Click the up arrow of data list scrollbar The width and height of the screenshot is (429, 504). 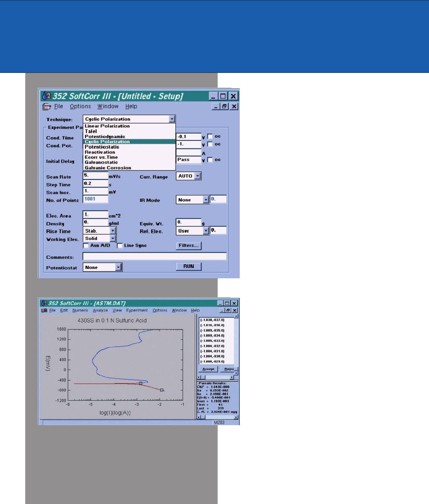point(236,316)
